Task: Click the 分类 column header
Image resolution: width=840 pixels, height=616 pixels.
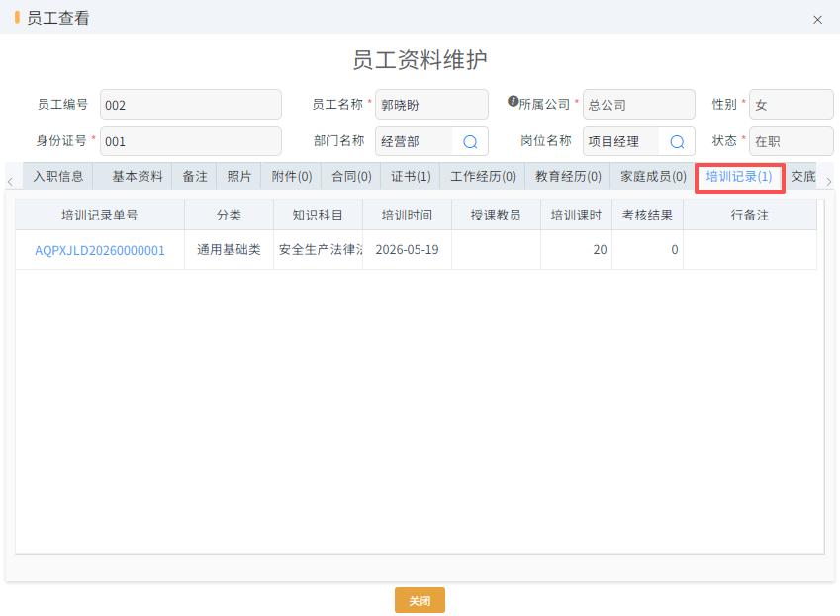Action: pyautogui.click(x=230, y=216)
